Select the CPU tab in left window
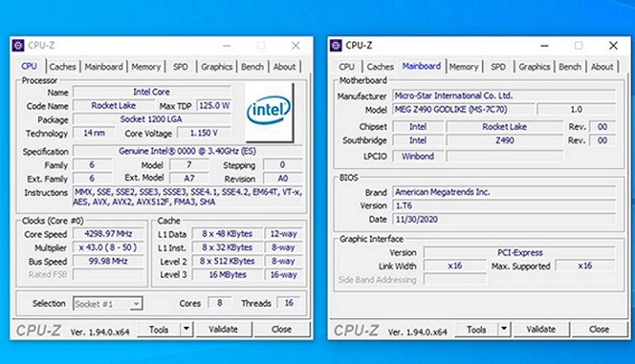Viewport: 635px width, 364px height. pyautogui.click(x=29, y=66)
